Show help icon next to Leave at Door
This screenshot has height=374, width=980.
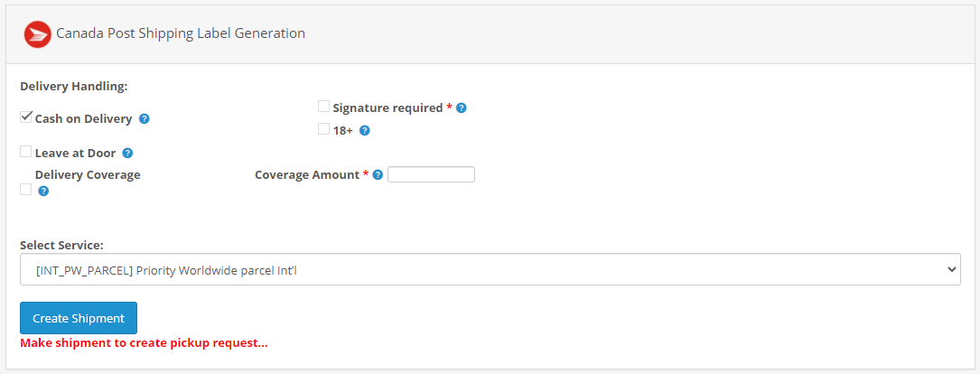coord(127,154)
